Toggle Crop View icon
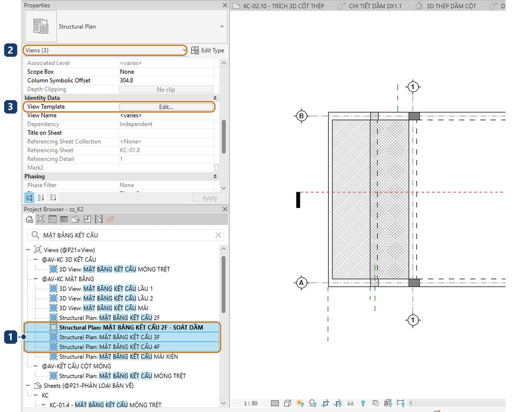 (325, 403)
